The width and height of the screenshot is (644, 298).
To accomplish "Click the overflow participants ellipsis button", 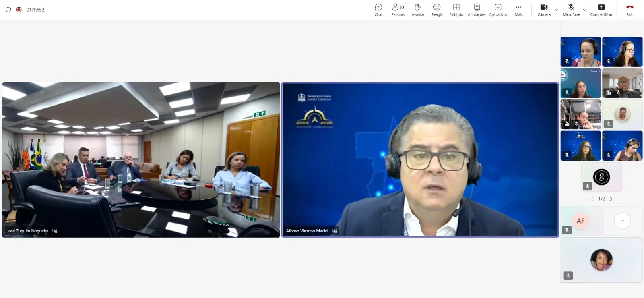I will [x=622, y=221].
